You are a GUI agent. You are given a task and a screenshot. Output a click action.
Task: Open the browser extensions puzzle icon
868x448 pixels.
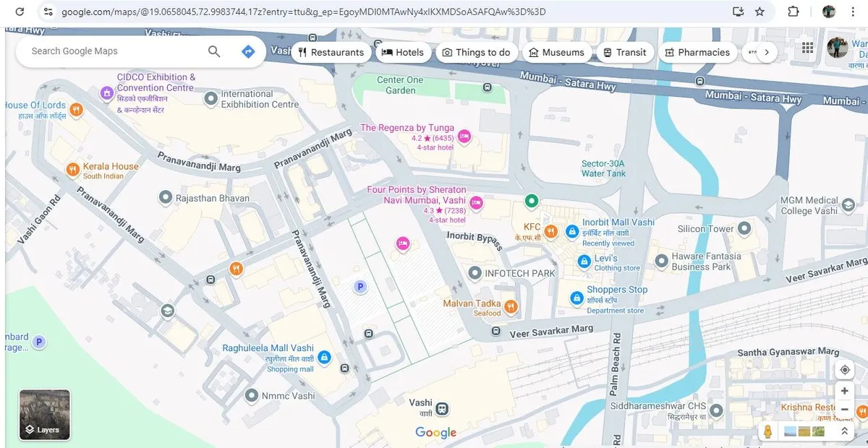pos(793,12)
